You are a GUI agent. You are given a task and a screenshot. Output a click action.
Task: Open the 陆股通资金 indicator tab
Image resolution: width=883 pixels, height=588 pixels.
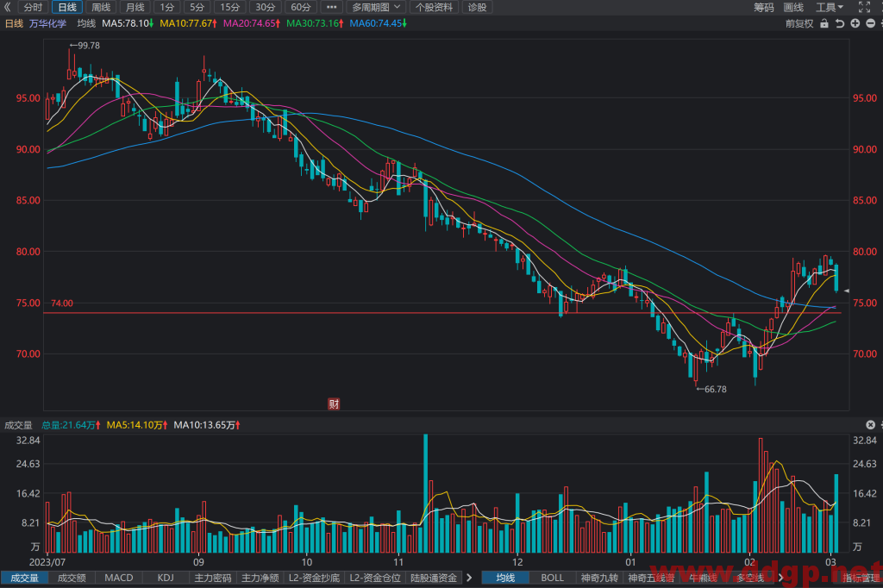(434, 578)
